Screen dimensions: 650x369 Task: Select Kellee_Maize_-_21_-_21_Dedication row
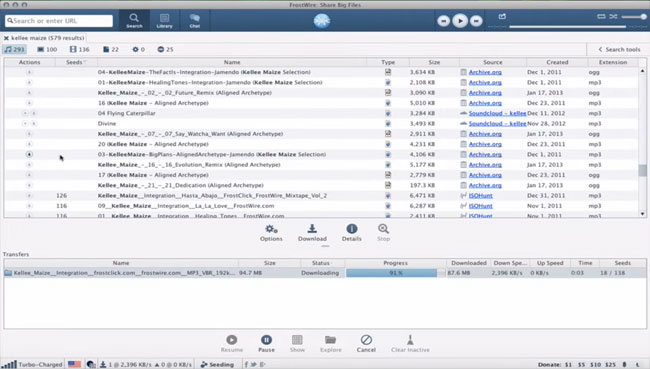[321, 185]
